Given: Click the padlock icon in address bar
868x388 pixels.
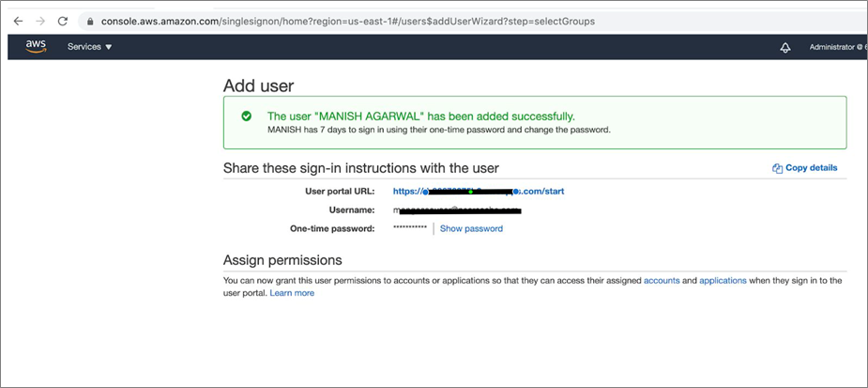Looking at the screenshot, I should (90, 22).
